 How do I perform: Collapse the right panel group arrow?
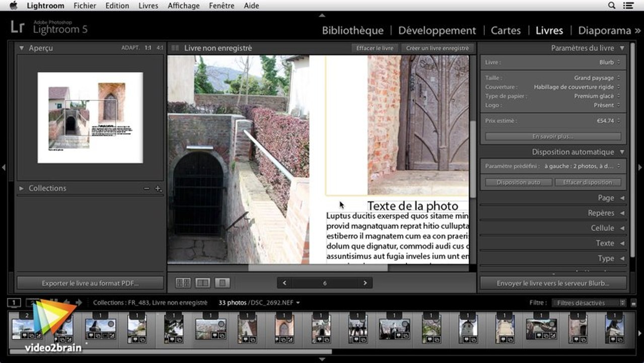[x=640, y=167]
